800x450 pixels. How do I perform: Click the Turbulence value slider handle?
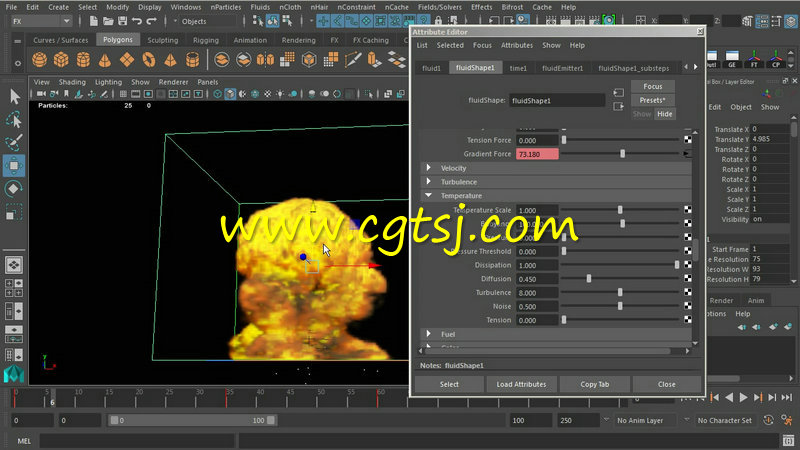coord(620,292)
